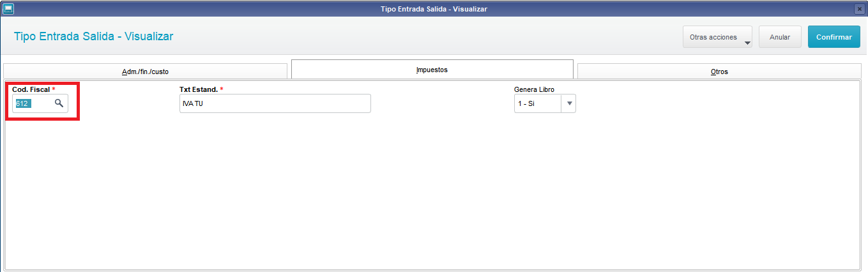Click the Txt Estand. label
The height and width of the screenshot is (272, 868).
pos(199,89)
